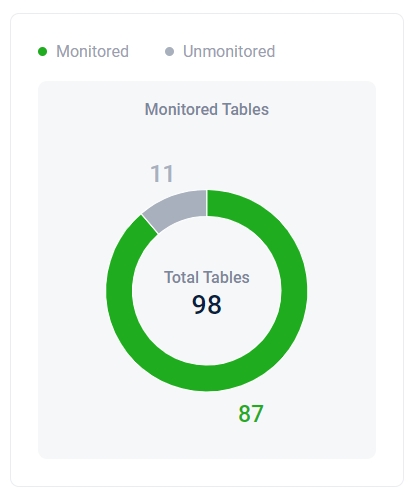Click the left arc of green ring
413x495 pixels.
119,291
